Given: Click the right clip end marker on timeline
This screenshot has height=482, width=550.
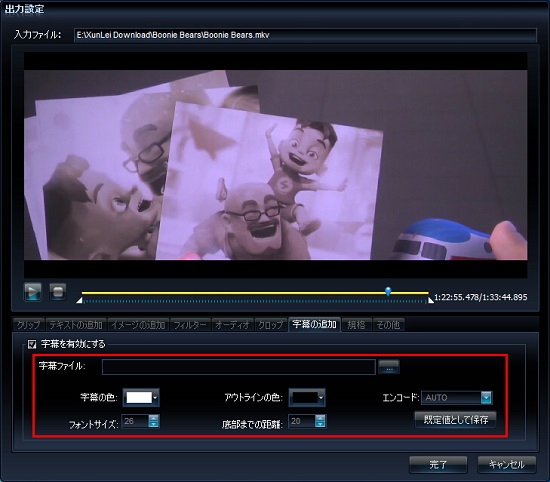Looking at the screenshot, I should coord(430,300).
